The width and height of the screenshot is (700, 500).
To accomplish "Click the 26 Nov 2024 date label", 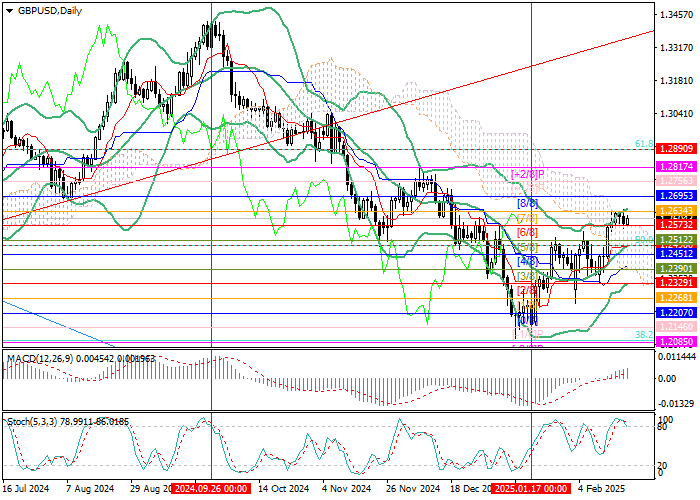I will (413, 489).
